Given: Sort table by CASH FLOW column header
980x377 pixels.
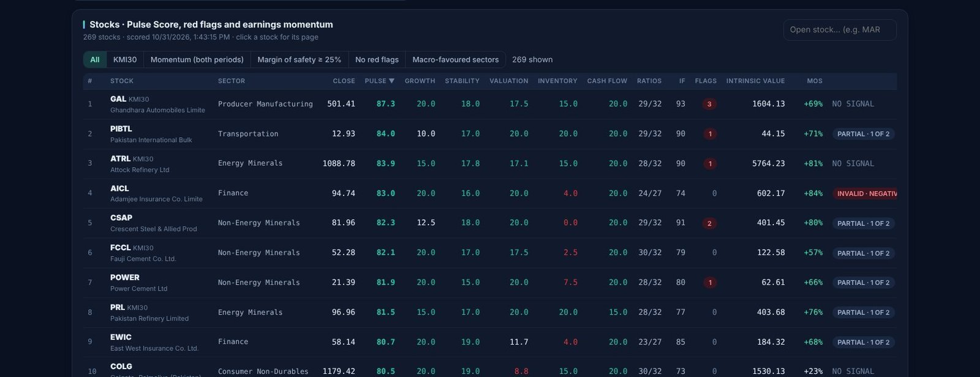Looking at the screenshot, I should [607, 81].
